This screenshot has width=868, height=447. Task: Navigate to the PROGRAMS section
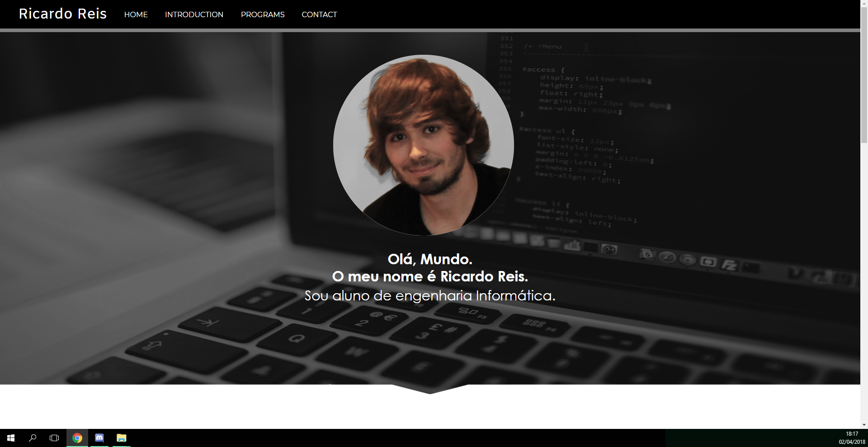[x=262, y=14]
